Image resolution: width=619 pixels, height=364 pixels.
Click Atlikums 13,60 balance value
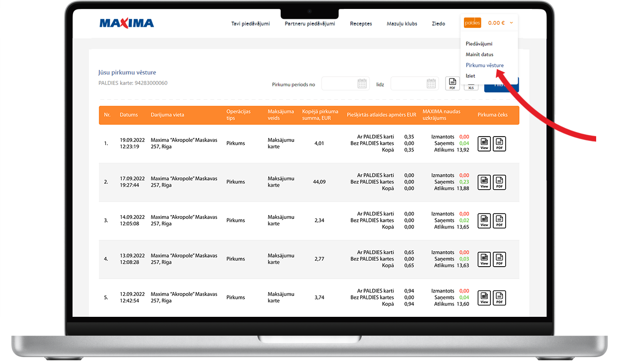(x=463, y=304)
